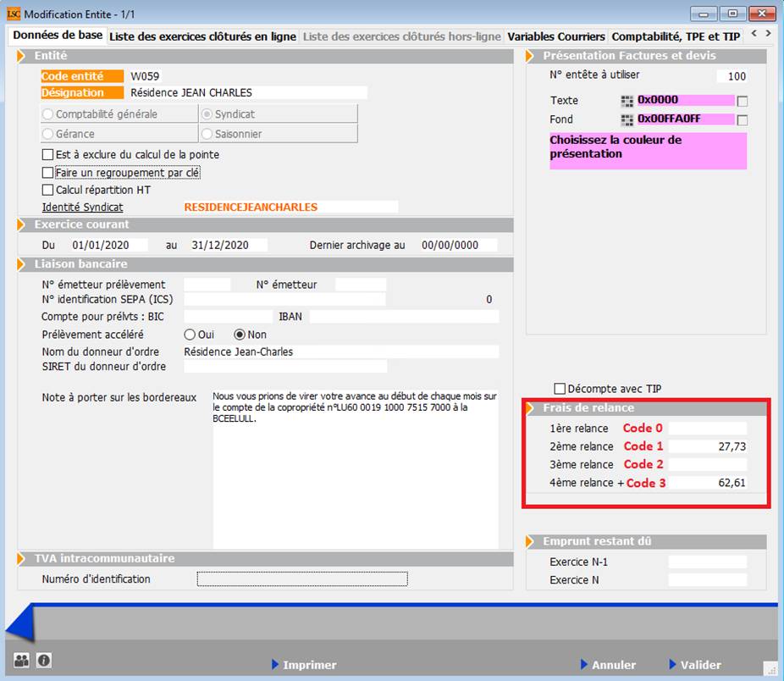Click the 'N° entête à utiliser' field 100
Viewport: 784px width, 681px height.
732,76
